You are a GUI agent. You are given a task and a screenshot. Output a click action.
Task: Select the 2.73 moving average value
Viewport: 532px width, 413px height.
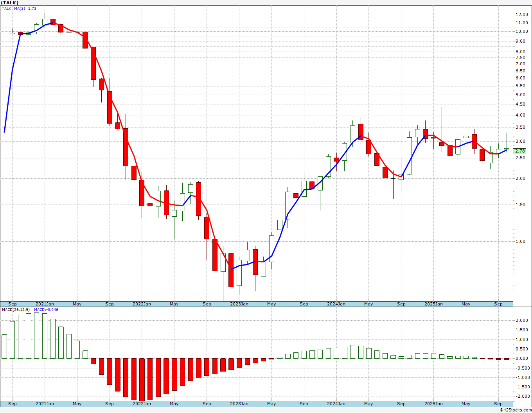click(32, 8)
